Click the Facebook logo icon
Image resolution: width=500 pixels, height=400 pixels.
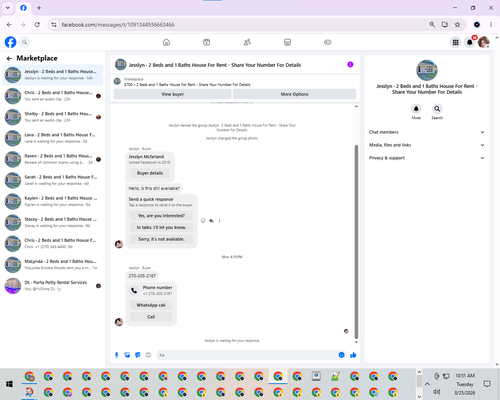click(x=10, y=42)
